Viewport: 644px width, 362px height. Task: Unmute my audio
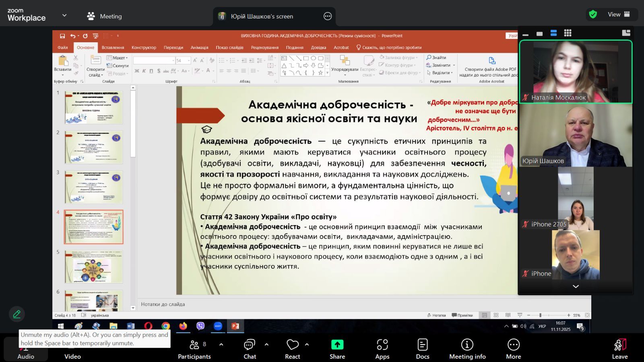(x=25, y=348)
